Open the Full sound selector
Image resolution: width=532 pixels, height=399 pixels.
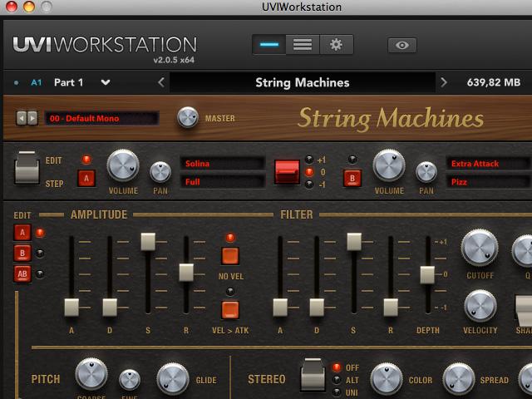click(223, 182)
